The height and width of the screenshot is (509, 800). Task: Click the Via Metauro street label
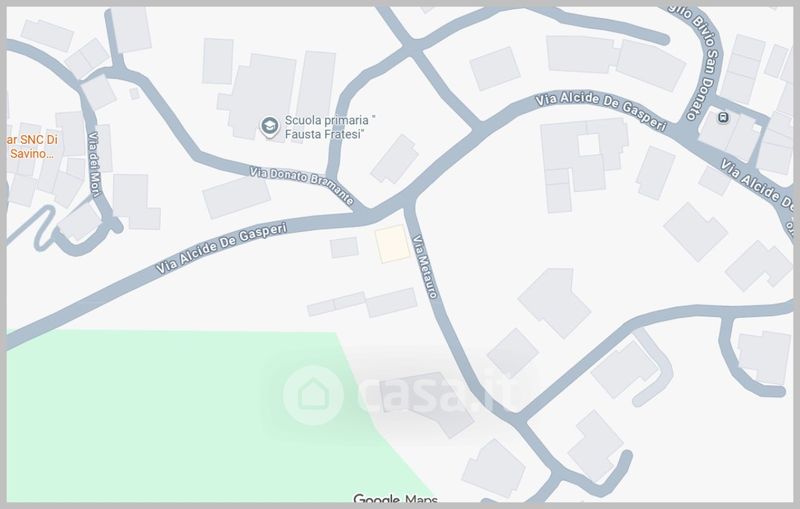coord(426,266)
